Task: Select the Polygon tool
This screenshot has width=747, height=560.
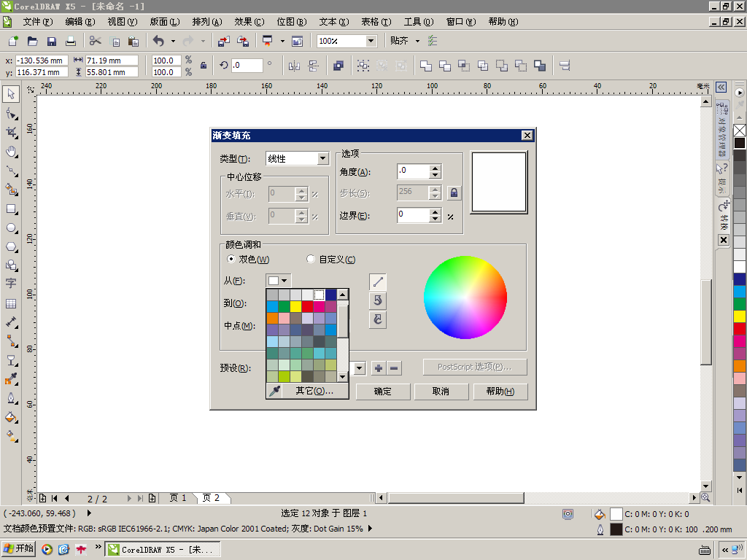Action: click(11, 247)
